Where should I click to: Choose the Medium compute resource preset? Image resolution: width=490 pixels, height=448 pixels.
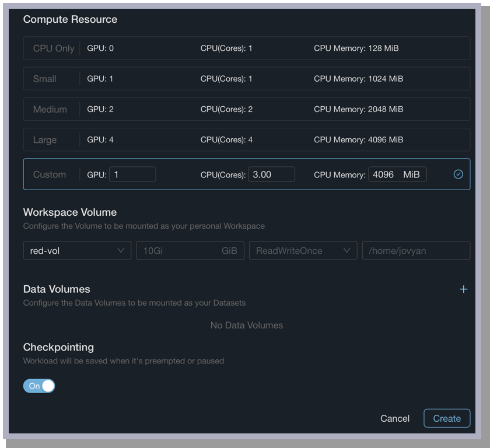50,109
